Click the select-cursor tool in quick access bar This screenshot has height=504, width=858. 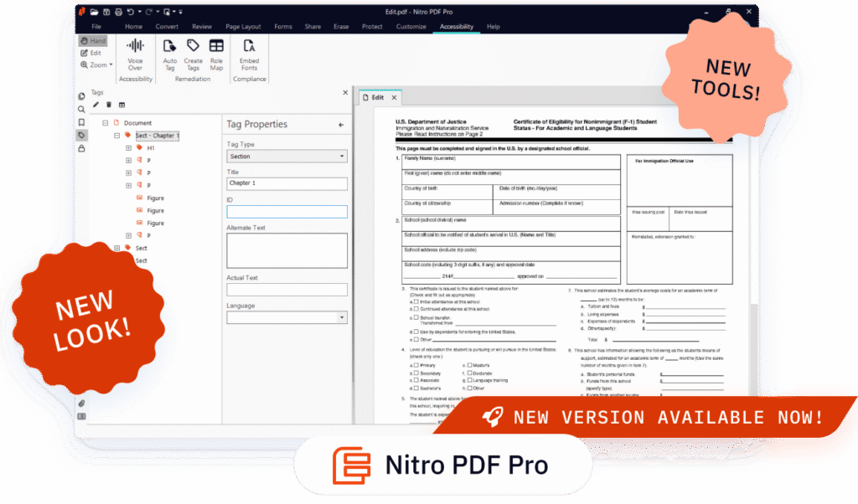(x=167, y=12)
